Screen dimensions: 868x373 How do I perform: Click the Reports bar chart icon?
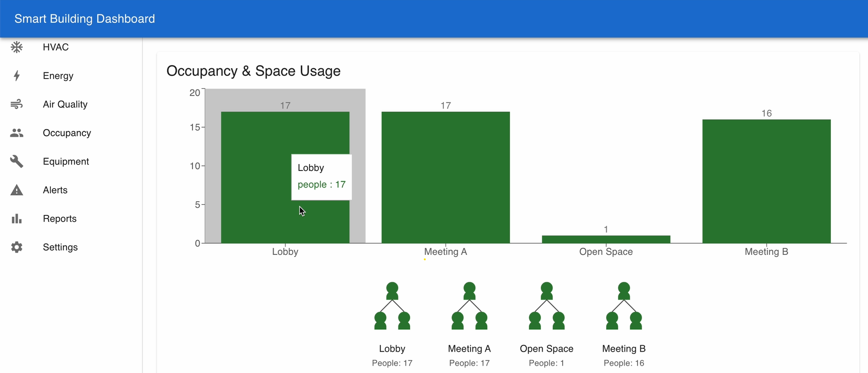17,219
